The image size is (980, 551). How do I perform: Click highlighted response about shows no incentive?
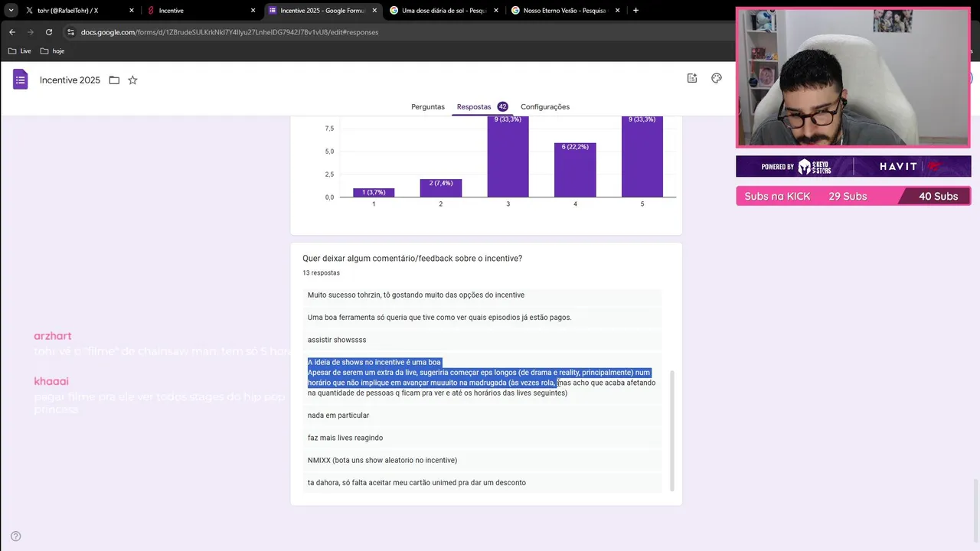[x=483, y=377]
